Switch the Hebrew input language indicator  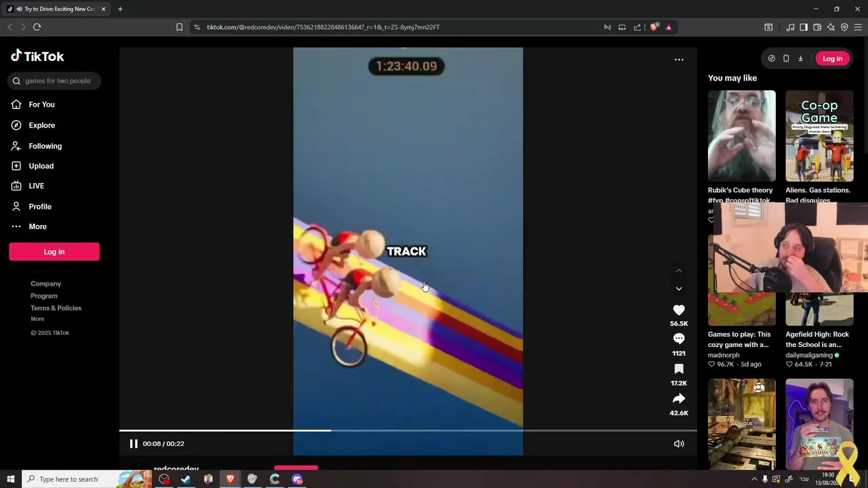click(x=804, y=479)
